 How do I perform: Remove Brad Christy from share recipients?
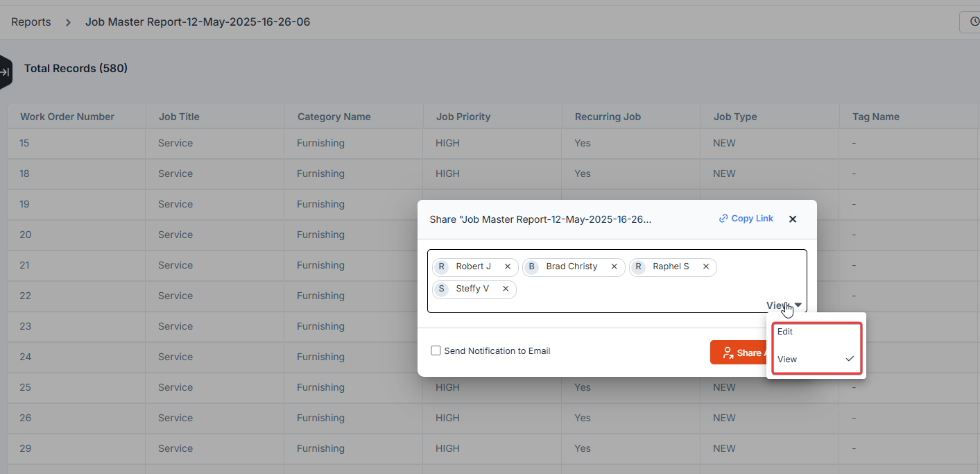(614, 266)
